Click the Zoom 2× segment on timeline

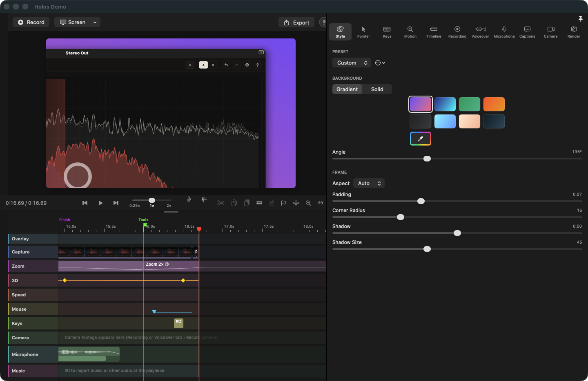171,266
